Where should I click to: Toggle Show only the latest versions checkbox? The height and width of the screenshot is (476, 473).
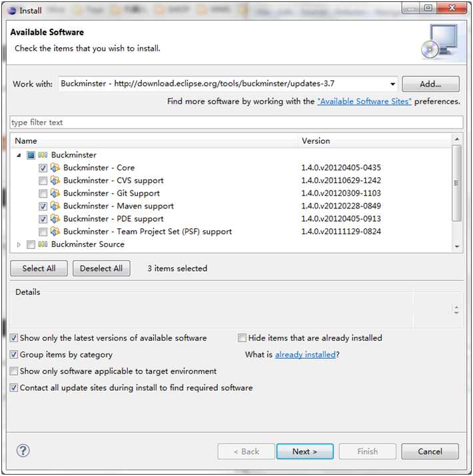[x=14, y=338]
